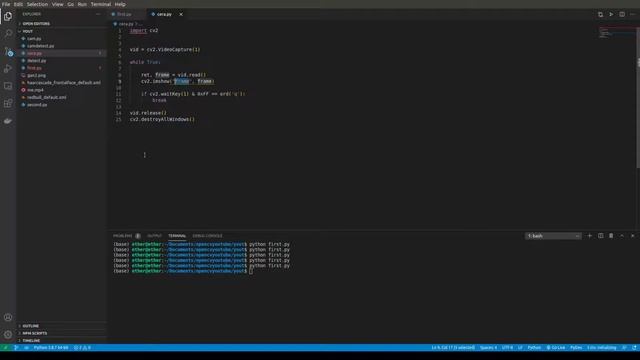
Task: Open the Remote Explorer view
Action: 8,86
